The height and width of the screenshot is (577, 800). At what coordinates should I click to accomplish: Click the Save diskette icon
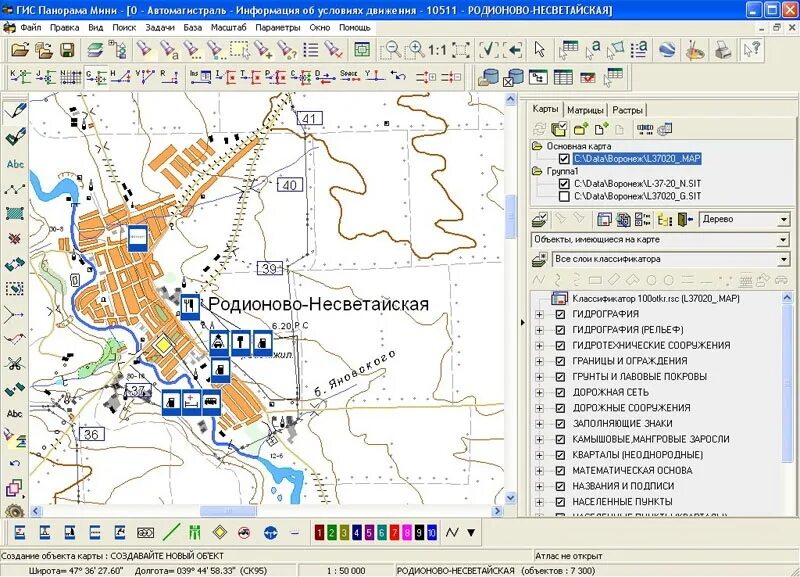(67, 49)
